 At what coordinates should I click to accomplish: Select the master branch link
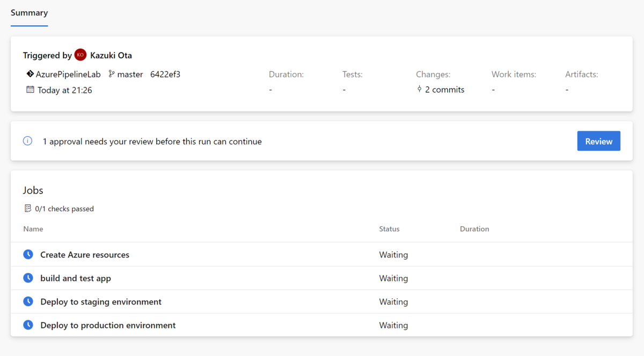[x=130, y=75]
